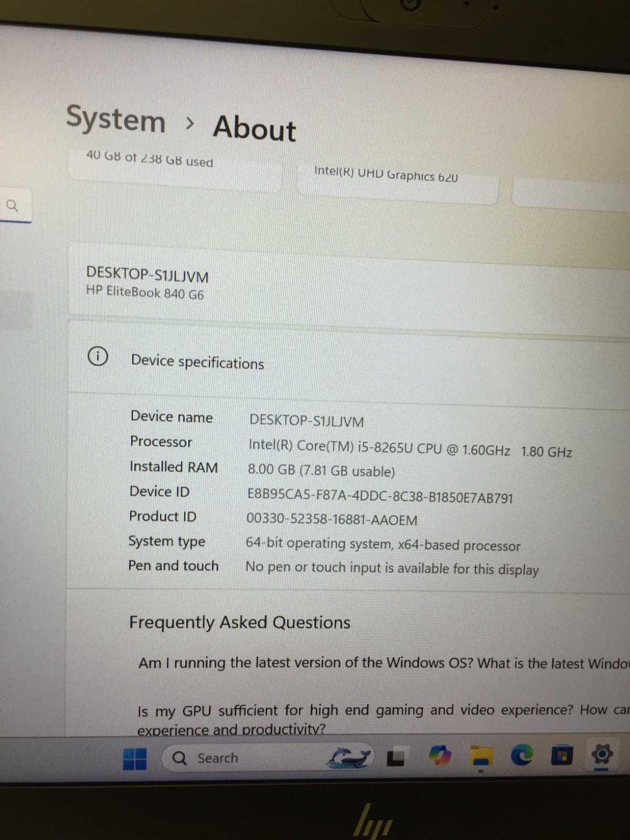Click the About breadcrumb heading
The width and height of the screenshot is (630, 840).
coord(255,128)
